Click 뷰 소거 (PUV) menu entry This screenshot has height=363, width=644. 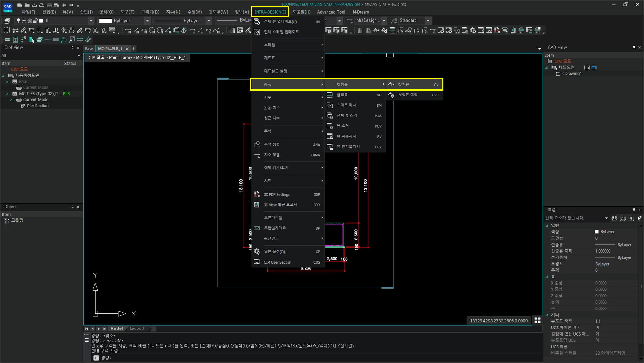355,126
